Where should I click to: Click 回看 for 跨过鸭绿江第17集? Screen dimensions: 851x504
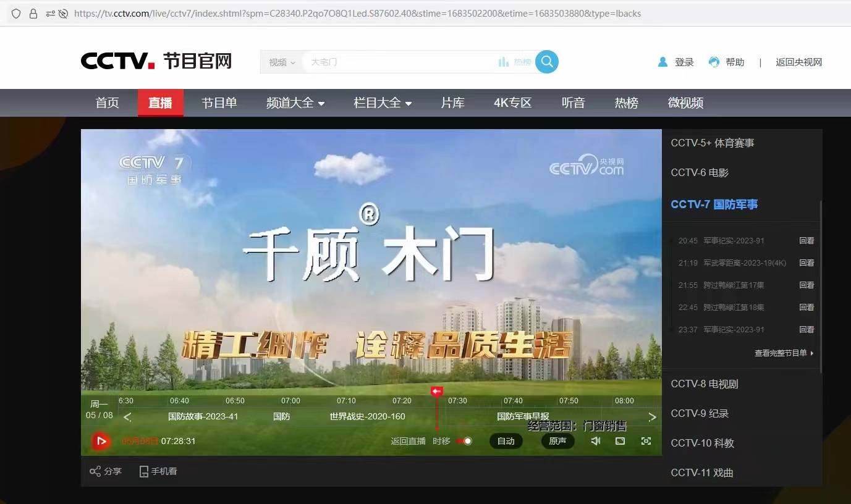[807, 285]
